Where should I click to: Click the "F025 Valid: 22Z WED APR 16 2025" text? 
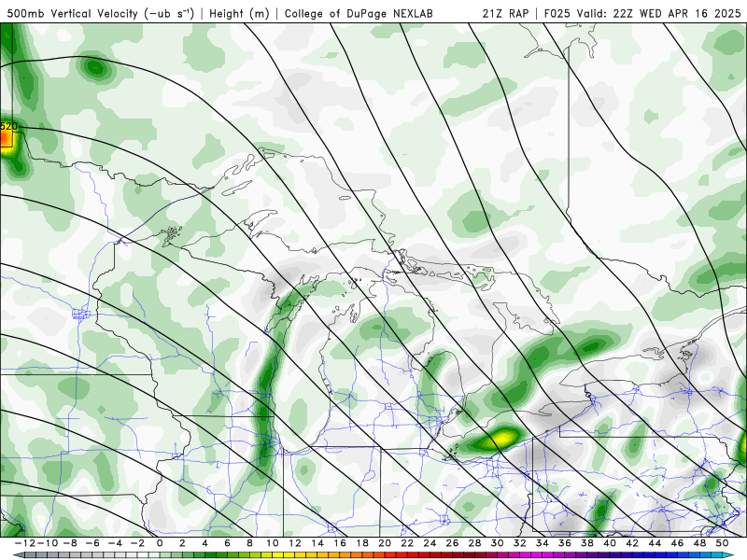pyautogui.click(x=642, y=13)
